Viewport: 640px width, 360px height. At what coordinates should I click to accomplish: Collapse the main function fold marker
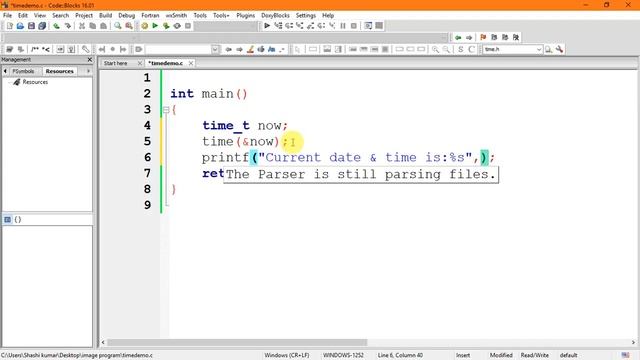[166, 109]
